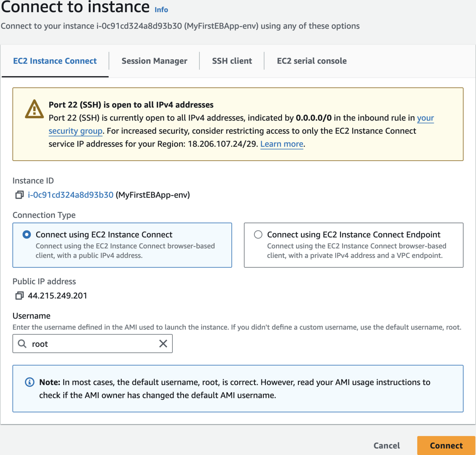
Task: Go to the EC2 serial console tab
Action: [312, 61]
